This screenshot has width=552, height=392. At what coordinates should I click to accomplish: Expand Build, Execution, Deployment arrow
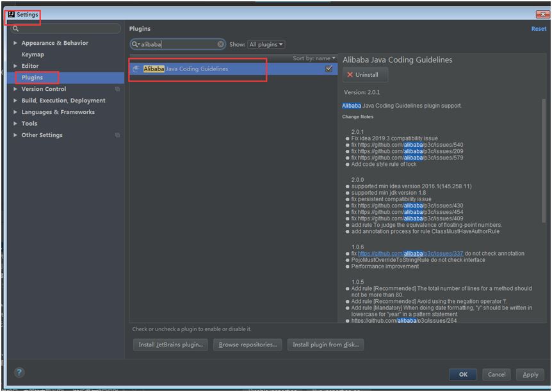coord(15,101)
